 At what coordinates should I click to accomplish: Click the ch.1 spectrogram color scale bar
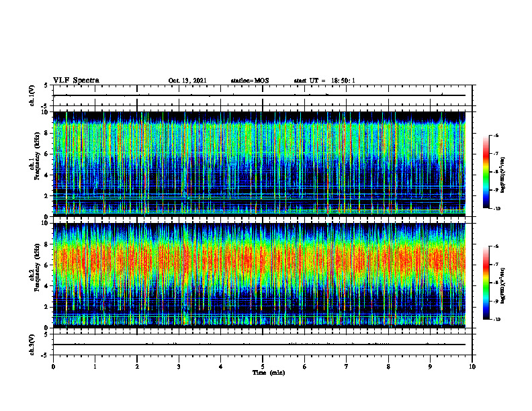486,172
